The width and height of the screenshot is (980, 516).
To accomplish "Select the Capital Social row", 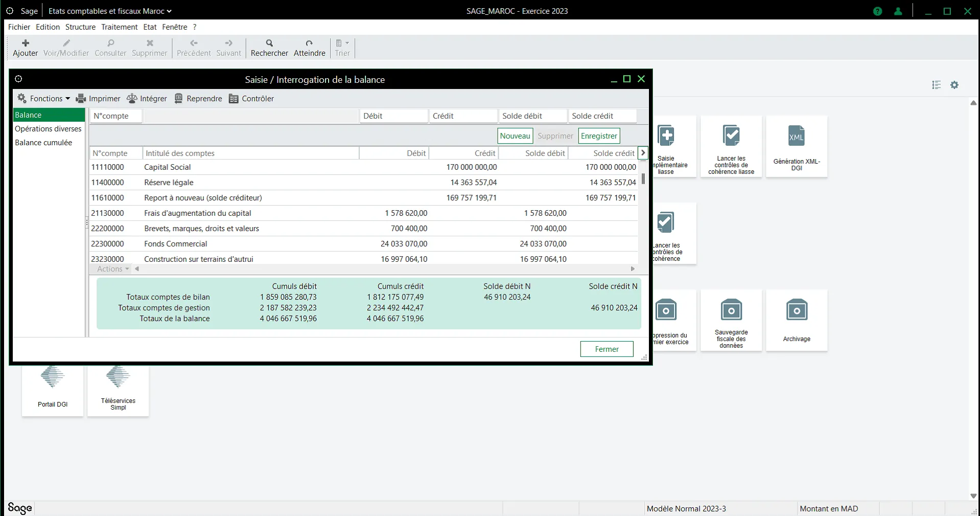I will (x=363, y=167).
